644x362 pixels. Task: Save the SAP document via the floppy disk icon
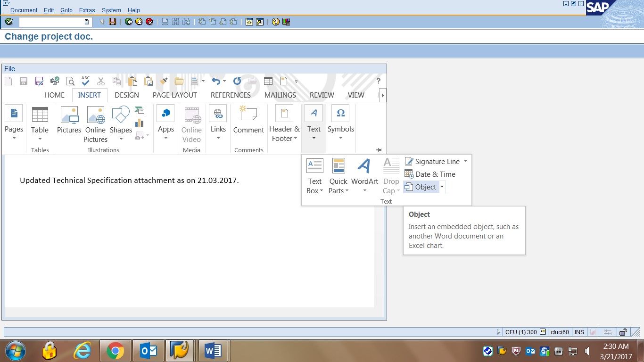click(x=112, y=21)
